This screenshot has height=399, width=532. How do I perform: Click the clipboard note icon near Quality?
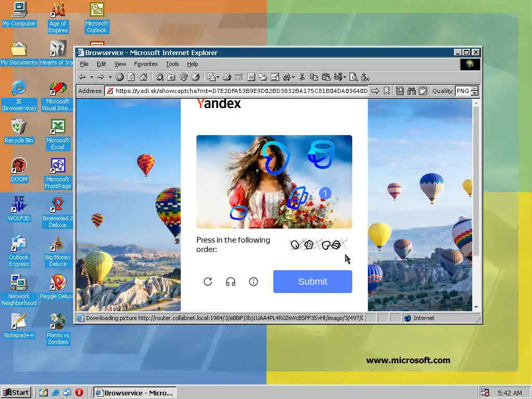coord(423,91)
